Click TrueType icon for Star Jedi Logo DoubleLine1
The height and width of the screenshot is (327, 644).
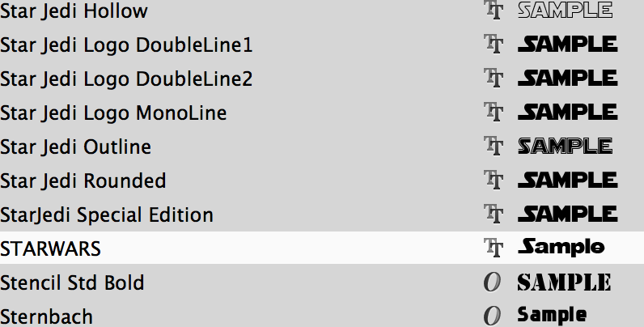494,44
